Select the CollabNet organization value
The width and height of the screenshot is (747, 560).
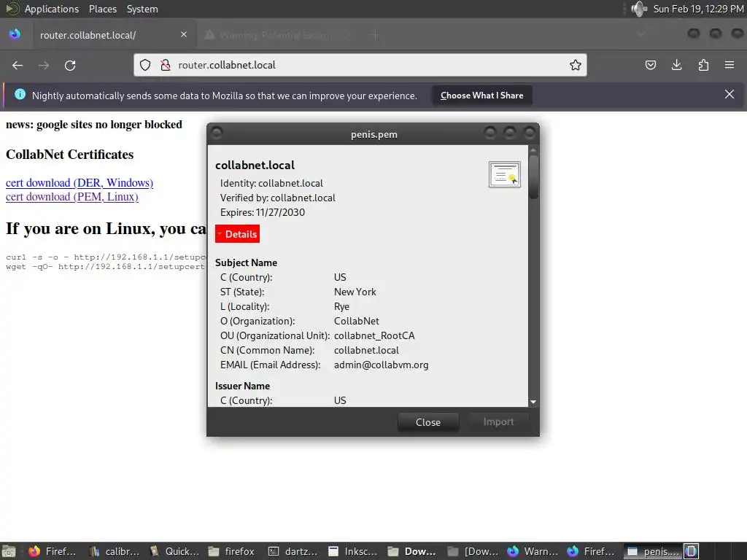click(356, 321)
